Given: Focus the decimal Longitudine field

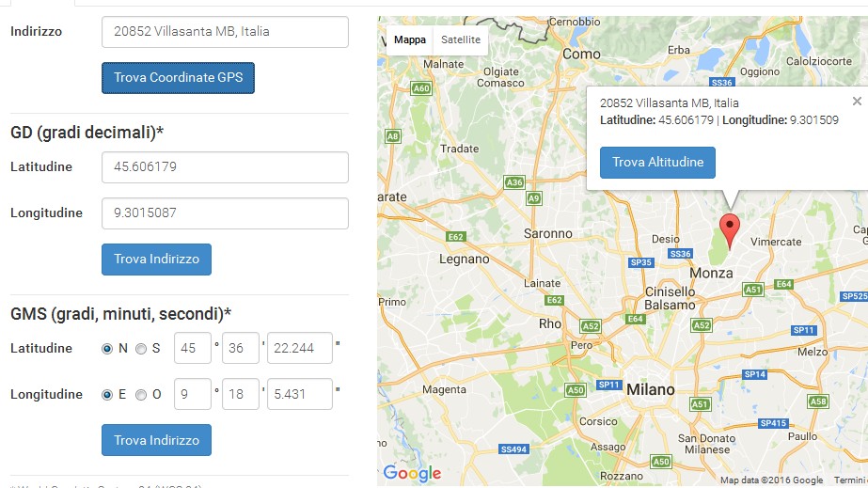Looking at the screenshot, I should pyautogui.click(x=225, y=213).
